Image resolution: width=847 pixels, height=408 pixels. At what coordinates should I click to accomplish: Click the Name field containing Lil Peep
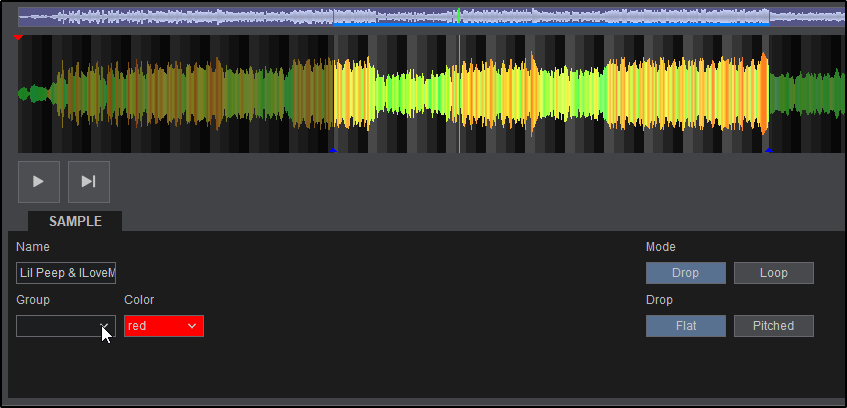(x=66, y=273)
